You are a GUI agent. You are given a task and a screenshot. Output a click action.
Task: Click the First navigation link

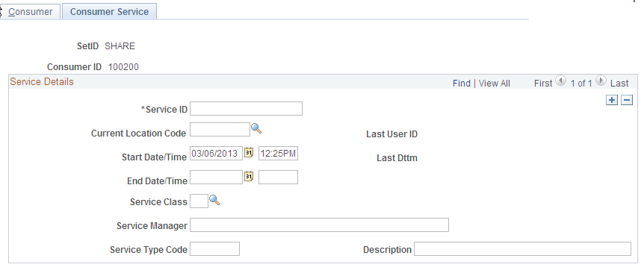point(543,84)
